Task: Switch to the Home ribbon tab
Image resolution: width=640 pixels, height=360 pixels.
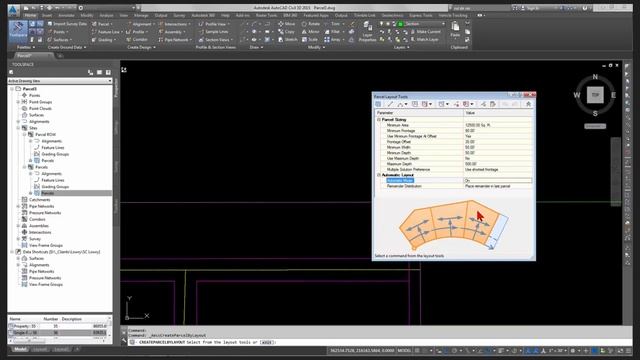Action: pos(30,16)
